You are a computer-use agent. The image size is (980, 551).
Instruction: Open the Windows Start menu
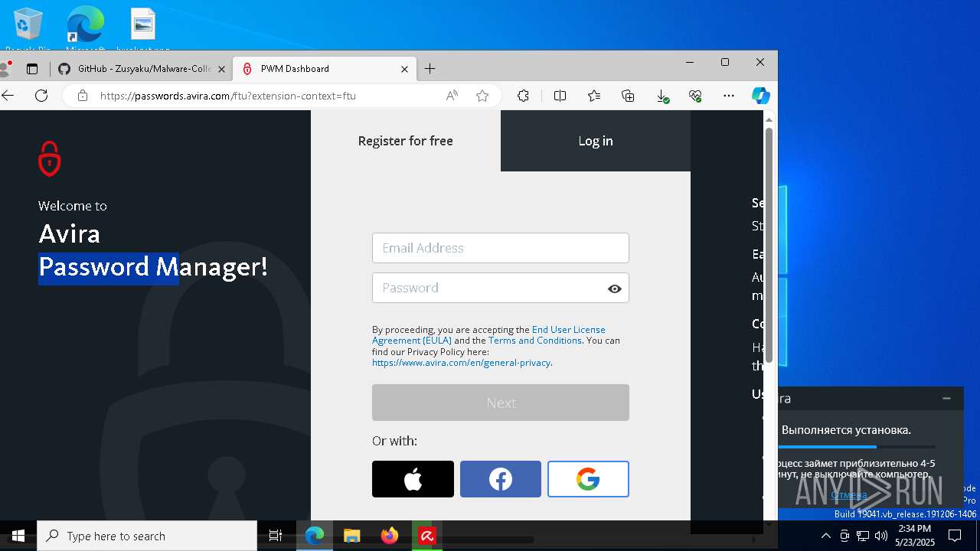[18, 536]
